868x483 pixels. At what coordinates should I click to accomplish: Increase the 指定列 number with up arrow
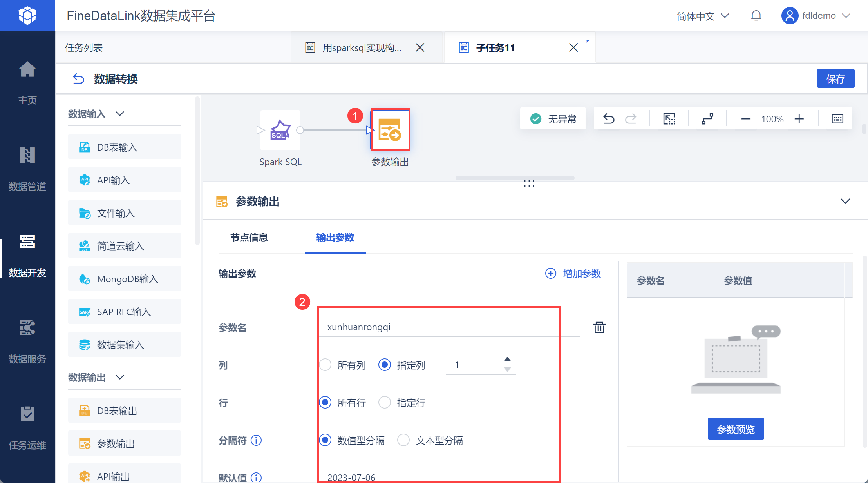[x=507, y=359]
